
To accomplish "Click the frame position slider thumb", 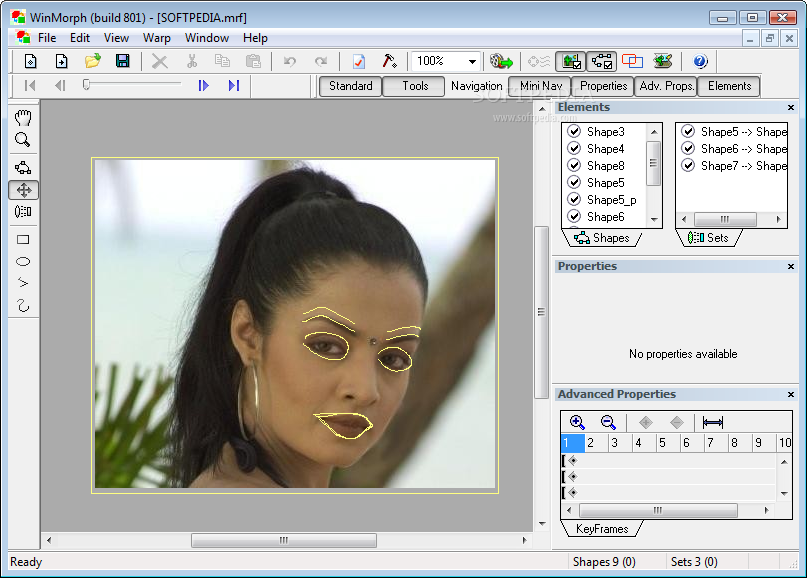I will (86, 84).
